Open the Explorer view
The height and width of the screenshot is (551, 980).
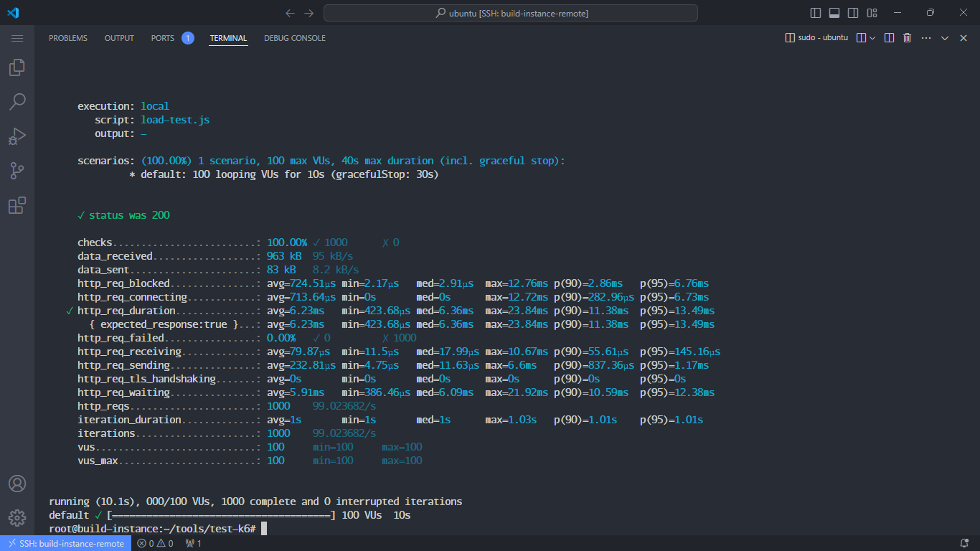(17, 67)
